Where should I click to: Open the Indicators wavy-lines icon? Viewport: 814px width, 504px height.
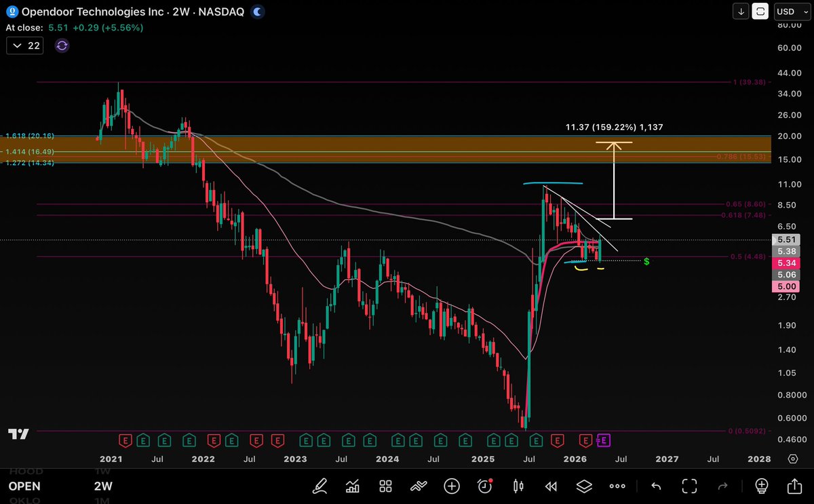[419, 486]
